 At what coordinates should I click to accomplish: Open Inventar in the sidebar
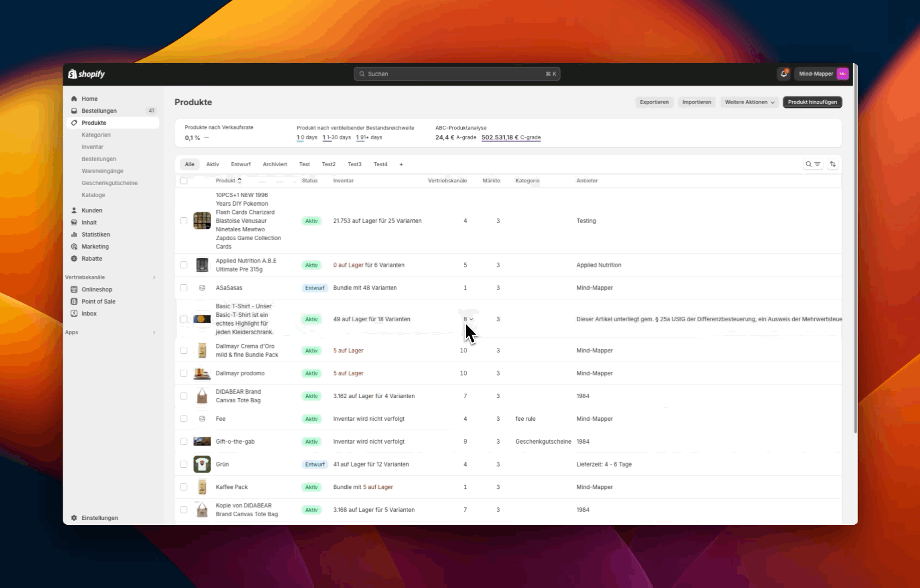[x=93, y=146]
